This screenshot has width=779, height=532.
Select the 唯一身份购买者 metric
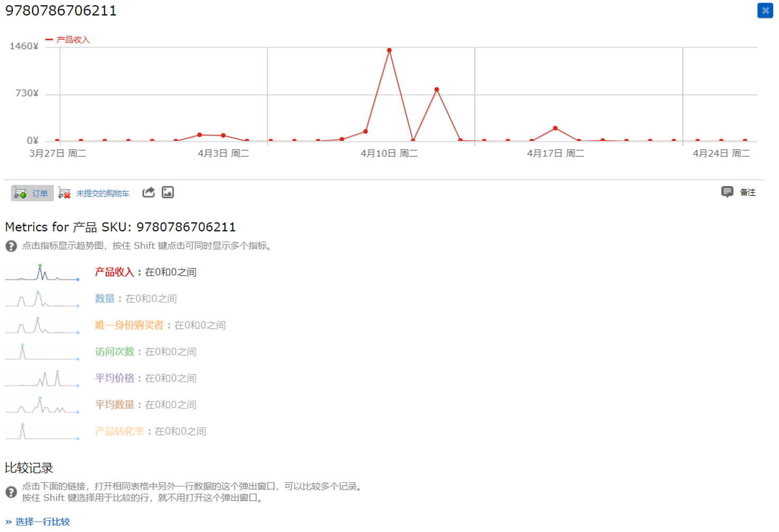click(x=129, y=325)
